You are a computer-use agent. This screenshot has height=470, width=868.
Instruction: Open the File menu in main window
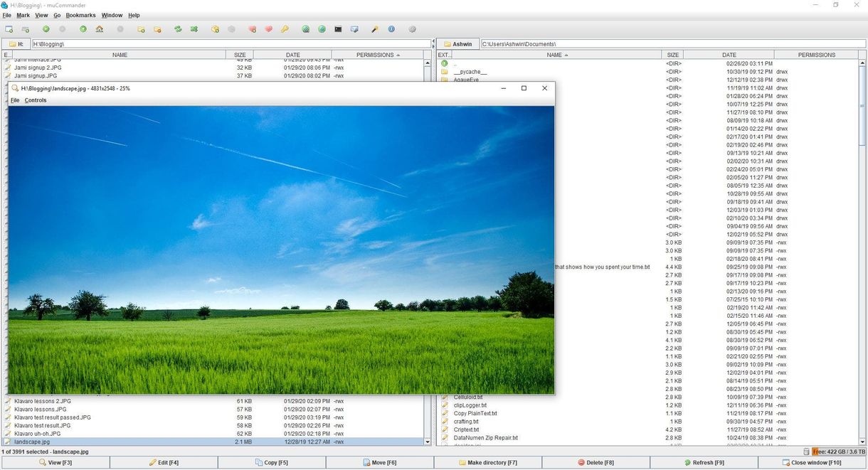pyautogui.click(x=6, y=15)
